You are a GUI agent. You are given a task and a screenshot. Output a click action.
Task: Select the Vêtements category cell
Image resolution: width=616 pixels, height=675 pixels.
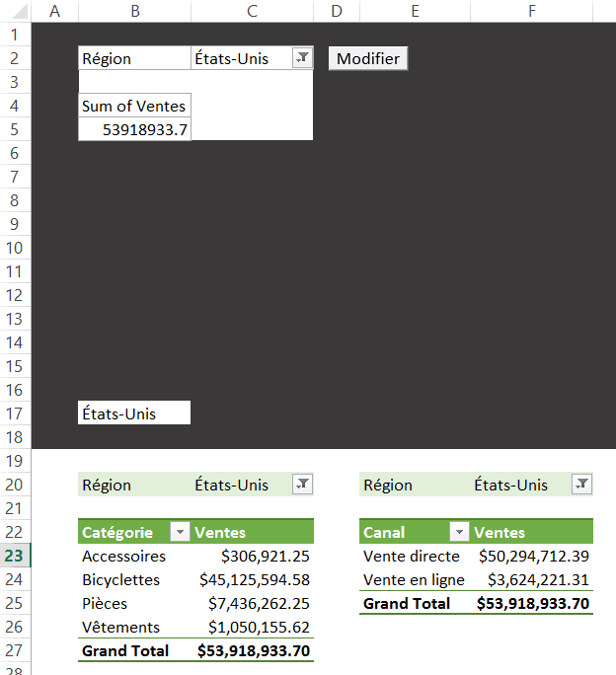121,627
